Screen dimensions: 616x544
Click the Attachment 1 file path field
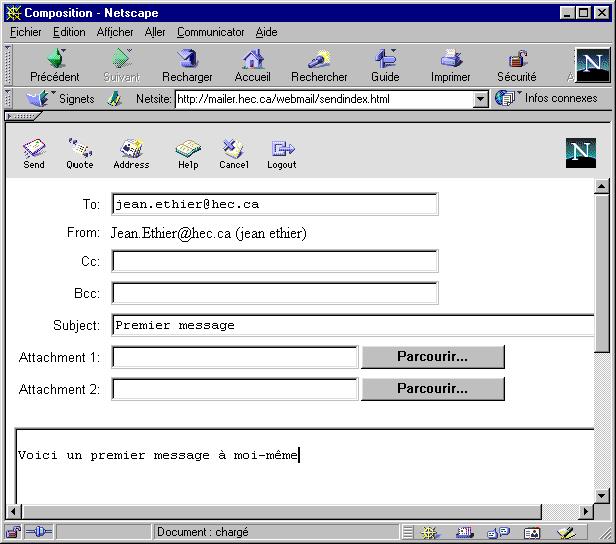tap(235, 357)
